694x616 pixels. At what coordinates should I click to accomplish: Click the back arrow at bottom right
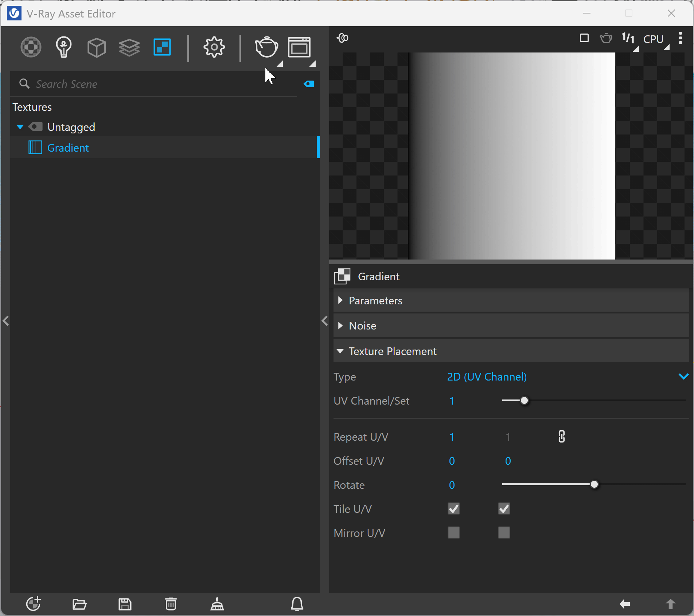[625, 604]
